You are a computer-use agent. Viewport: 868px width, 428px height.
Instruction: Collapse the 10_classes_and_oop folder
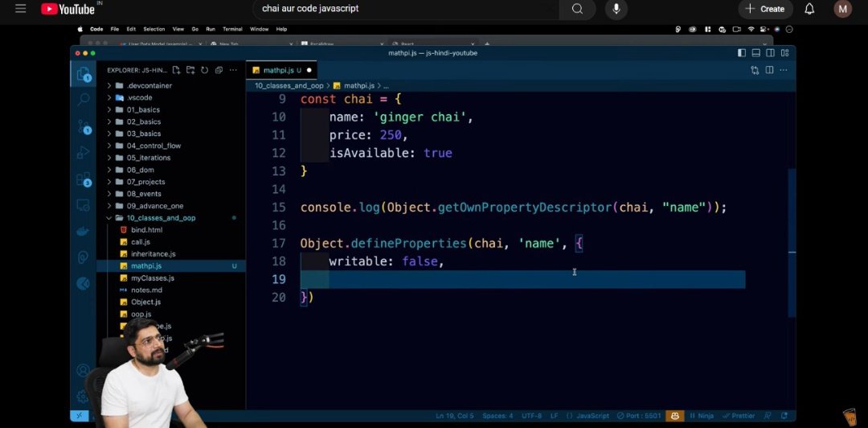click(170, 218)
